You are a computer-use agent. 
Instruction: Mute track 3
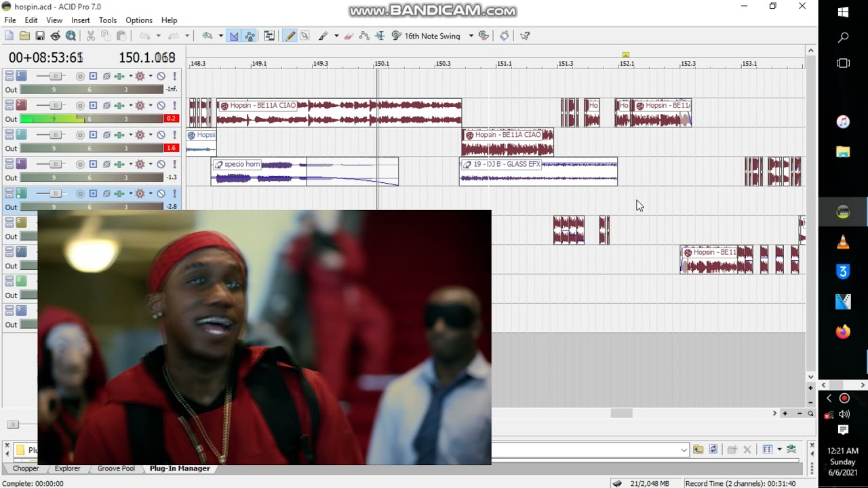161,135
